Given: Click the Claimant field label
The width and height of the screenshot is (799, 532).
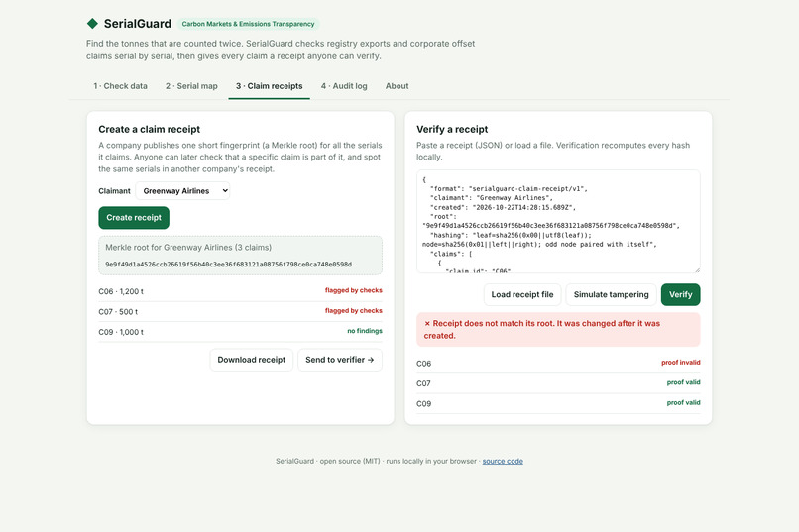Looking at the screenshot, I should click(114, 191).
